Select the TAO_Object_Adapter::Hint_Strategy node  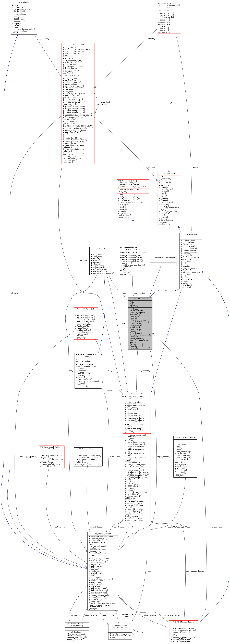click(x=77, y=625)
